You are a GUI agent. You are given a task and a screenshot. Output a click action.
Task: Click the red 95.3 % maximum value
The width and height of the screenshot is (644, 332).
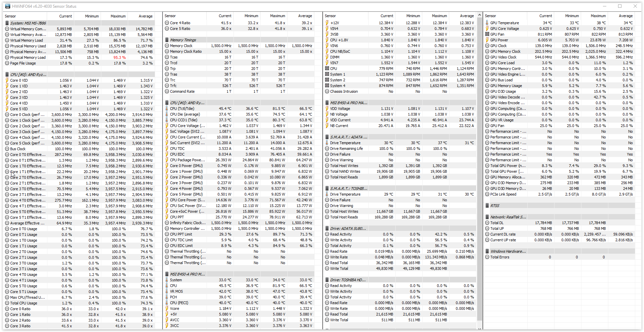coord(119,57)
